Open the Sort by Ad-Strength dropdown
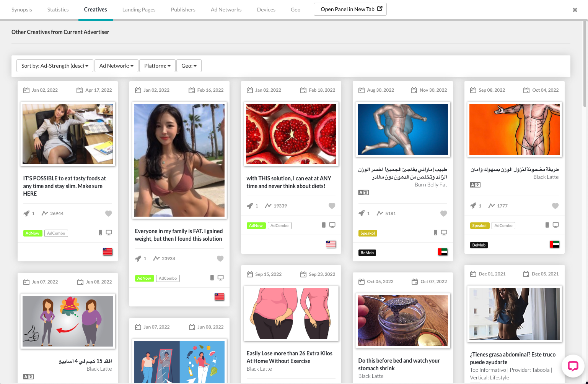This screenshot has height=384, width=588. [54, 66]
